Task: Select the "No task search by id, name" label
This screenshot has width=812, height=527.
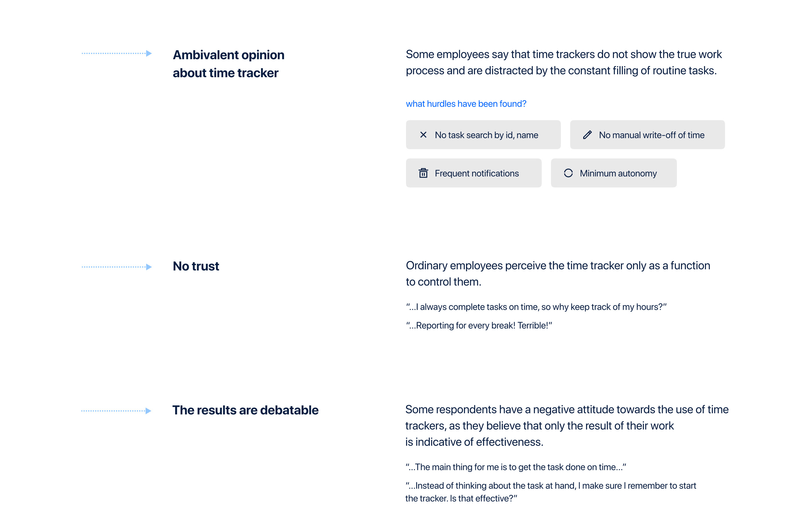Action: 486,135
